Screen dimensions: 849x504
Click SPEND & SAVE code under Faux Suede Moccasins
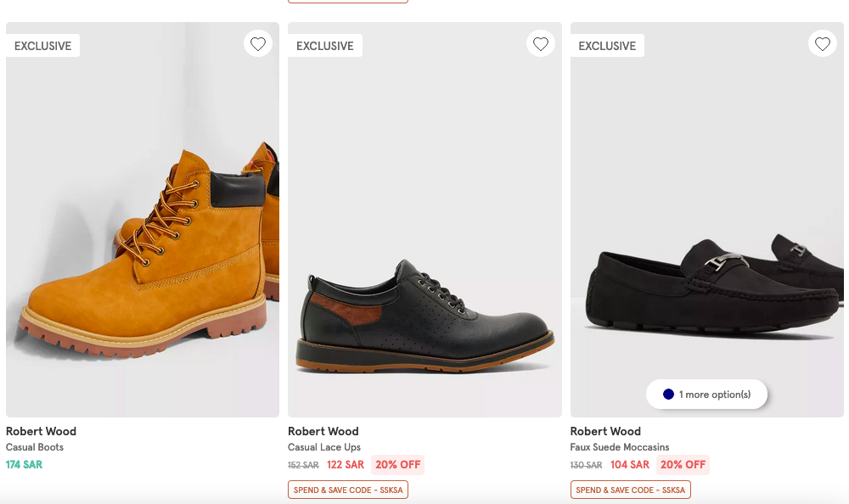(x=630, y=490)
